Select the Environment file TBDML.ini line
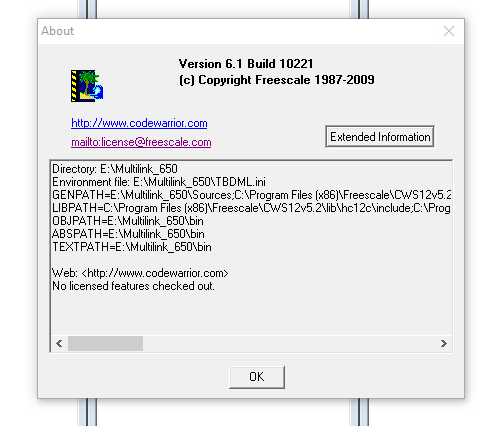This screenshot has height=426, width=489. click(159, 182)
